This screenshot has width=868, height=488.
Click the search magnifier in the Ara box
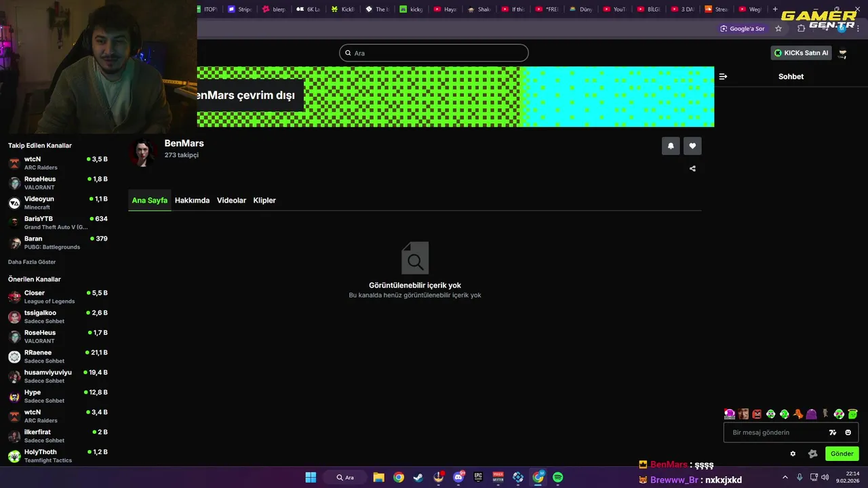[349, 53]
